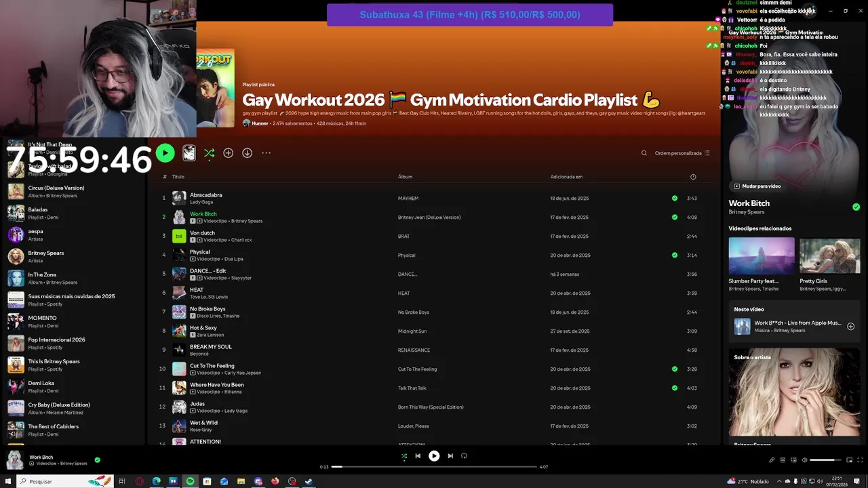The width and height of the screenshot is (868, 488).
Task: Enter full screen mode icon
Action: coord(859,460)
